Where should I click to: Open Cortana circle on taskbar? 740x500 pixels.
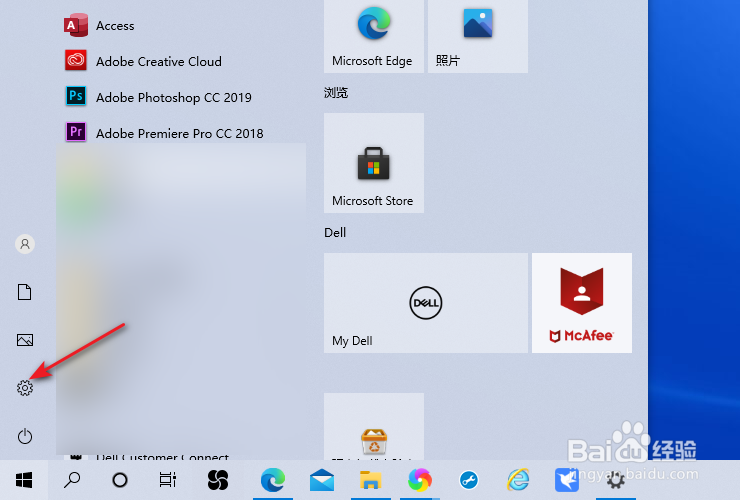pos(120,480)
